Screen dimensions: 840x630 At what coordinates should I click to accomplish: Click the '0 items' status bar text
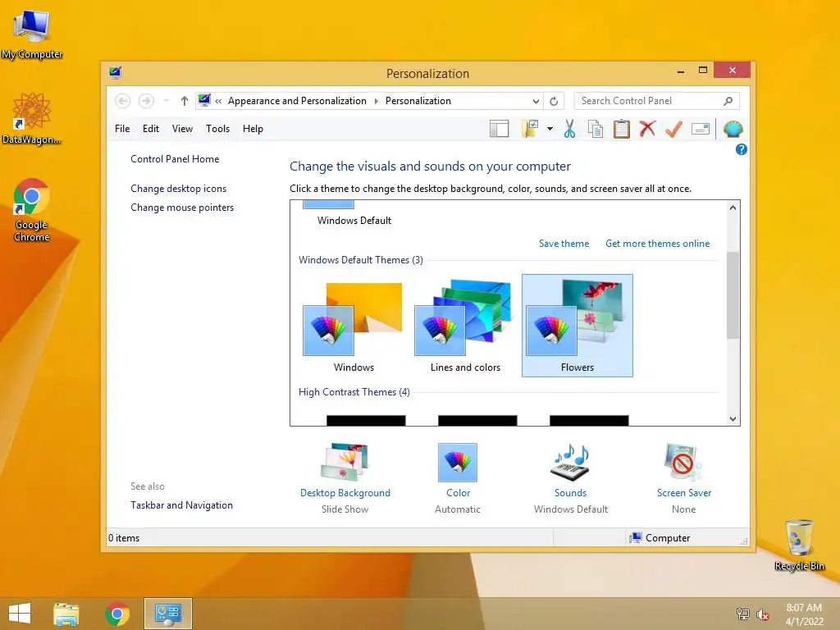(x=124, y=538)
